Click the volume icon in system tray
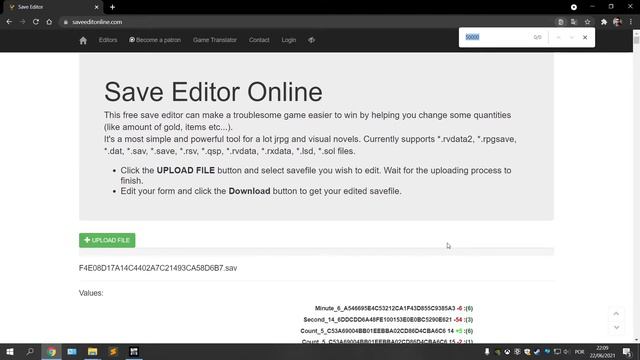The width and height of the screenshot is (640, 360). tap(567, 352)
